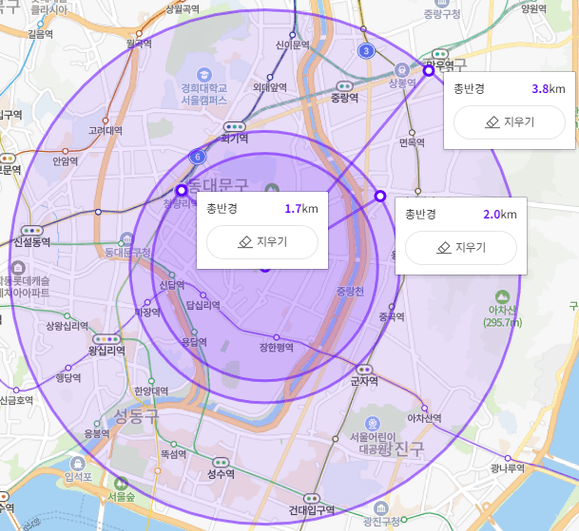This screenshot has height=531, width=579.
Task: Select the 3.8km circle handle at 망우역
Action: (429, 71)
